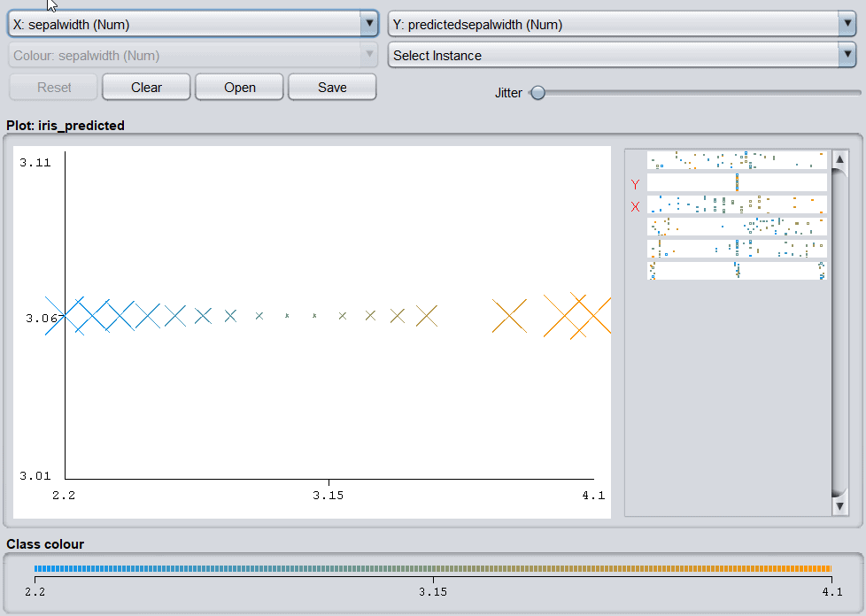Viewport: 866px width, 616px height.
Task: Click the 'Class colour' heading
Action: (x=45, y=543)
